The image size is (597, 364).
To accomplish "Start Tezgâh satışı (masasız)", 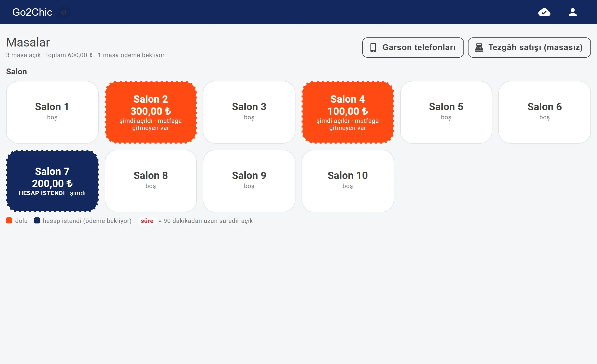I will pos(529,48).
